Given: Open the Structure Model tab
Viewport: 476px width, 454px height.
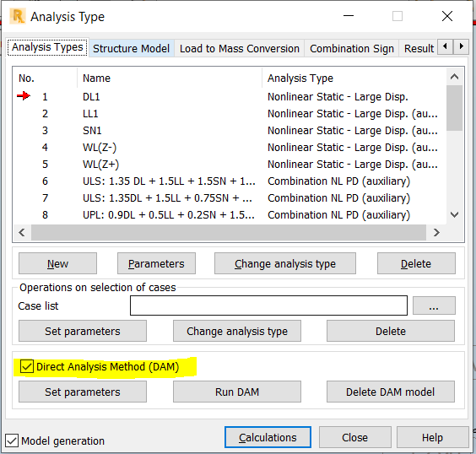Looking at the screenshot, I should tap(131, 49).
